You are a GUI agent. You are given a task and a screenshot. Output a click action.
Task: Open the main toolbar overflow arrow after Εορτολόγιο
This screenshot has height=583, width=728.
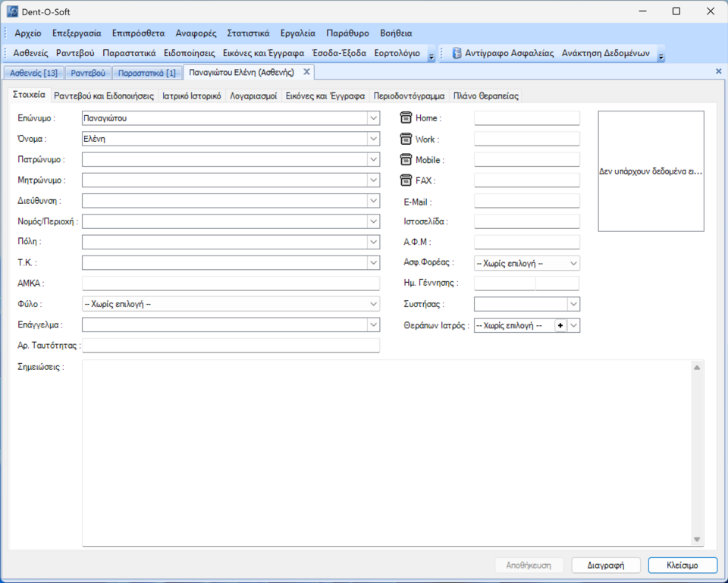[431, 56]
